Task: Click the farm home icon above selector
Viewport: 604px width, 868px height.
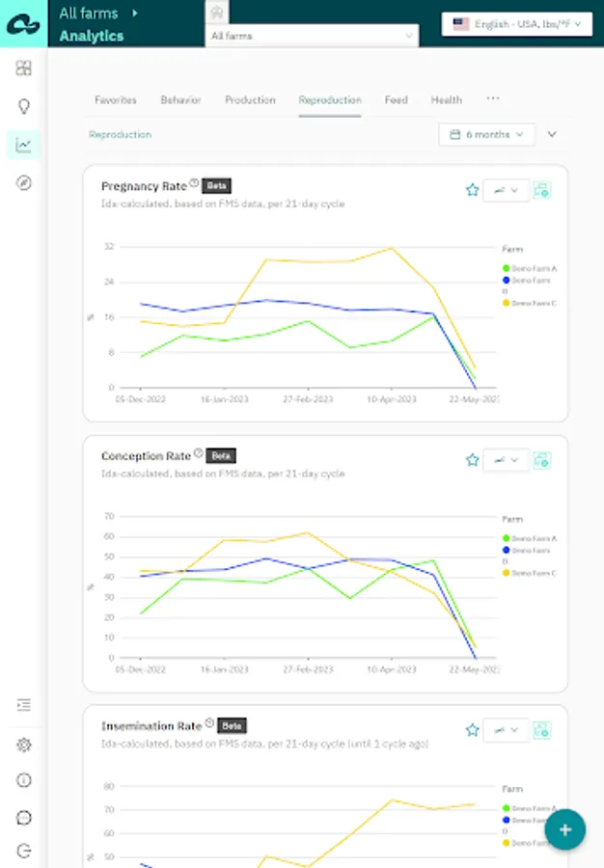Action: tap(217, 13)
